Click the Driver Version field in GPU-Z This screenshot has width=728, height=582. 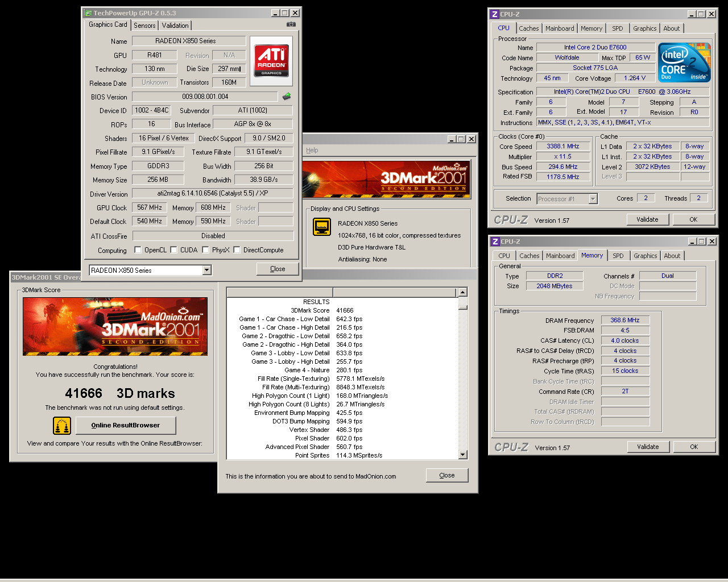213,193
